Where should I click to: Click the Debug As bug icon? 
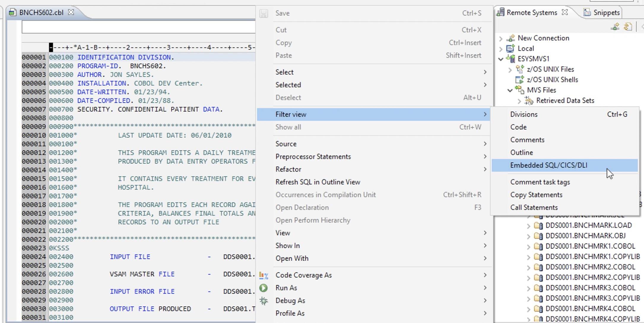click(264, 300)
